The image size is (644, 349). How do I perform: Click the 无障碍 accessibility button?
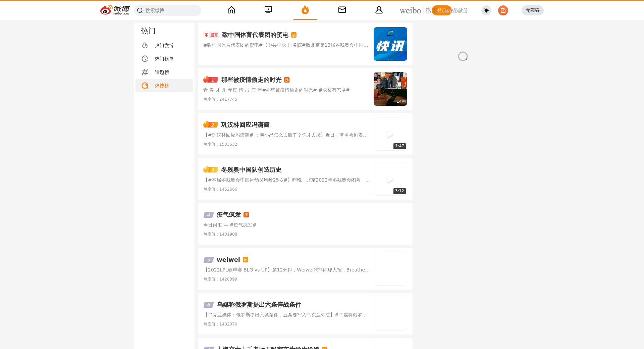pos(532,10)
